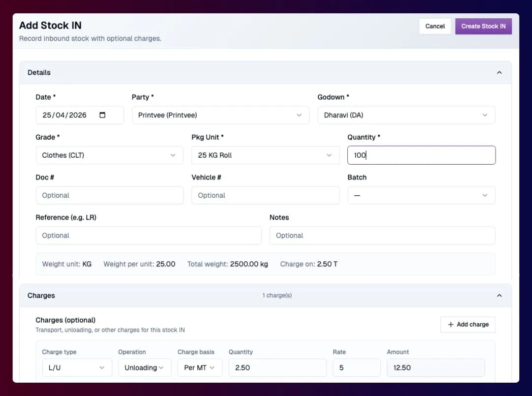Click the Charges (optional) label
Viewport: 532px width, 396px height.
coord(66,320)
